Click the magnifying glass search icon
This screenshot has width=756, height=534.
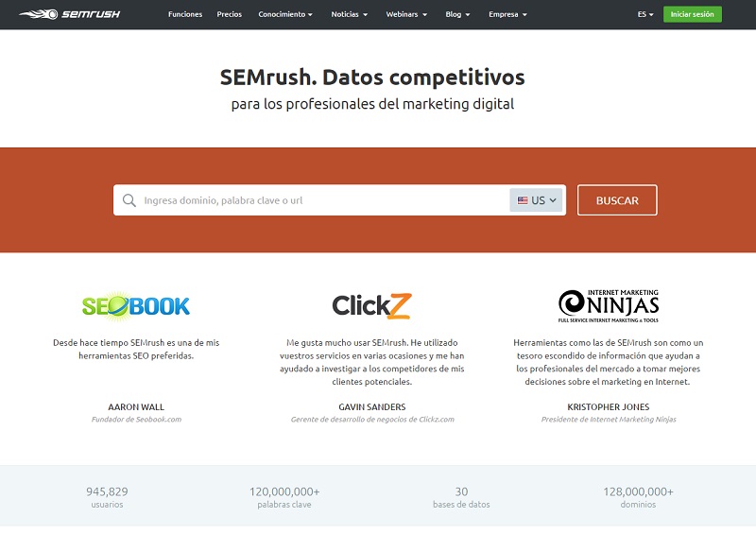(129, 200)
